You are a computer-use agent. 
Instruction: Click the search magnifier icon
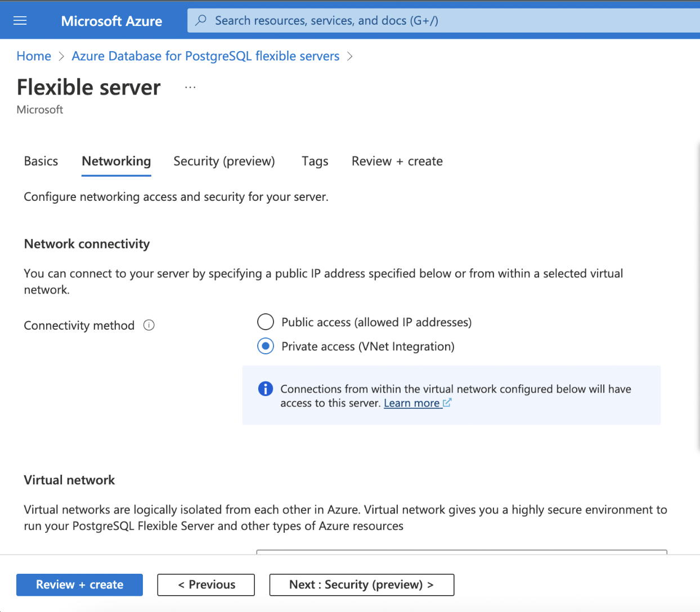200,20
